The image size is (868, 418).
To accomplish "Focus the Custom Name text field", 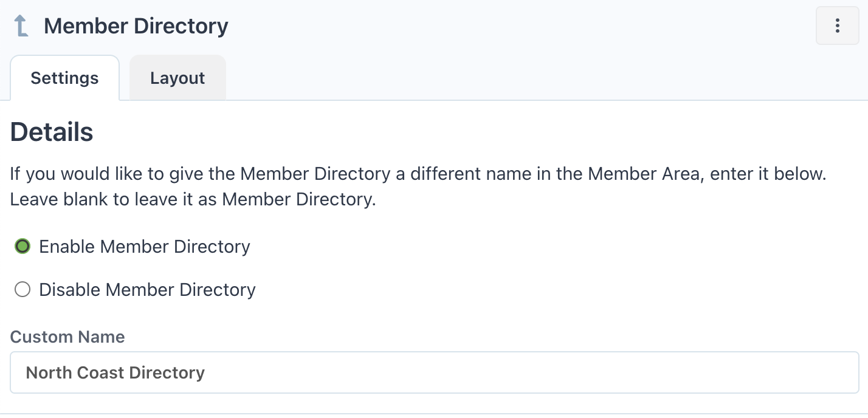I will (434, 372).
